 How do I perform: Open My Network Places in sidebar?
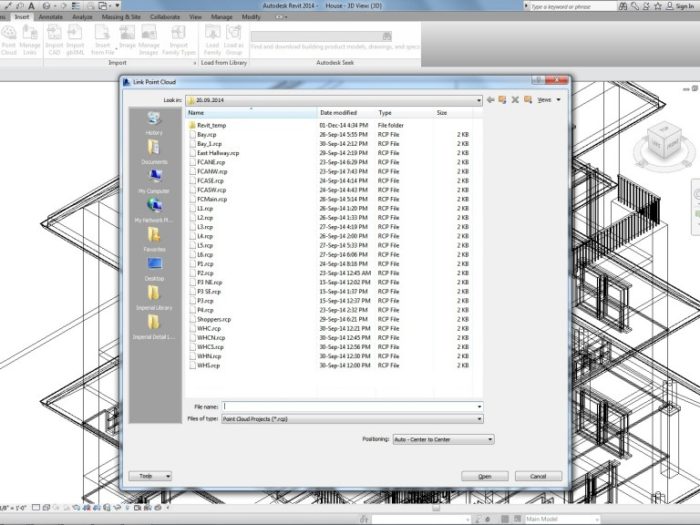click(154, 210)
